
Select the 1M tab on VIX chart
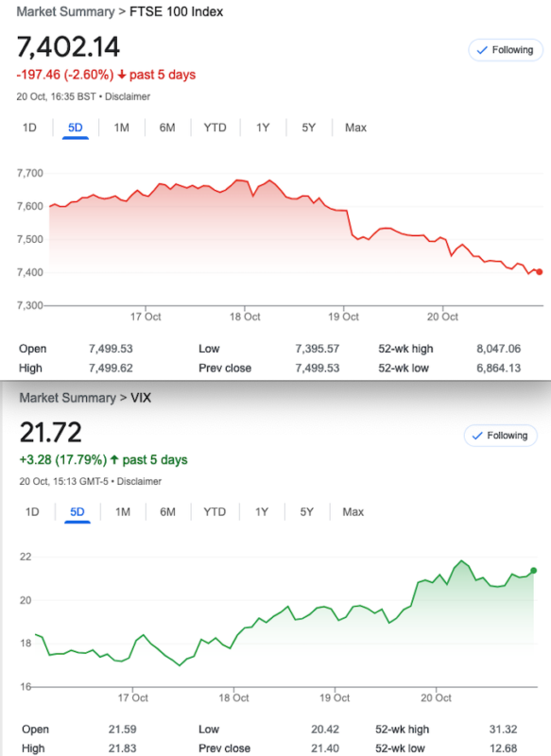pos(123,512)
